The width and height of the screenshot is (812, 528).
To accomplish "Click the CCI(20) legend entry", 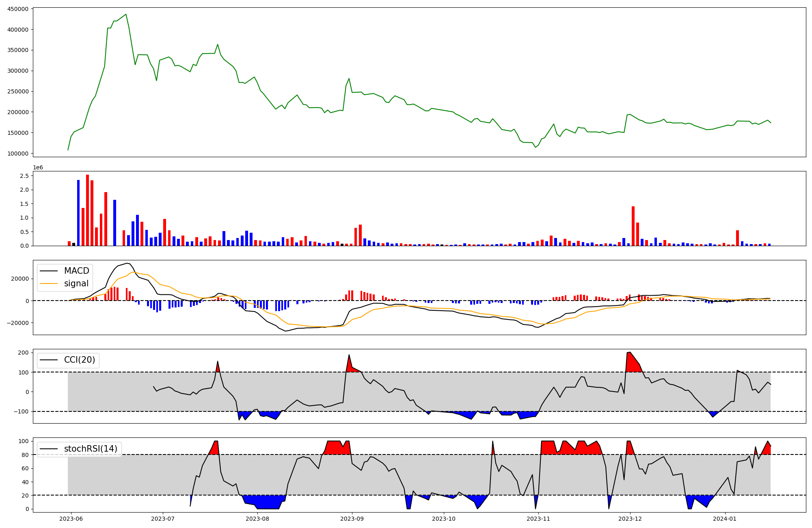I will tap(80, 360).
